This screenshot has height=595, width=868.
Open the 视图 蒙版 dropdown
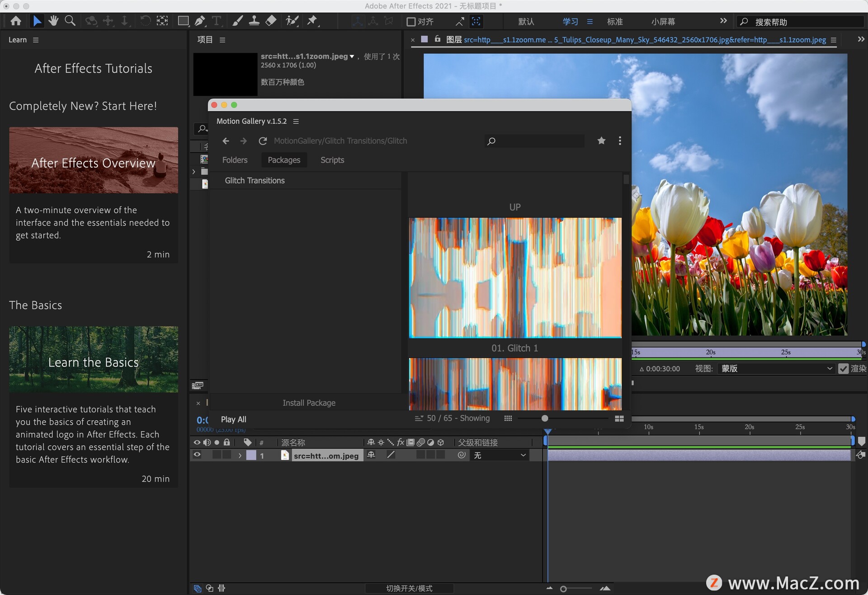point(776,369)
